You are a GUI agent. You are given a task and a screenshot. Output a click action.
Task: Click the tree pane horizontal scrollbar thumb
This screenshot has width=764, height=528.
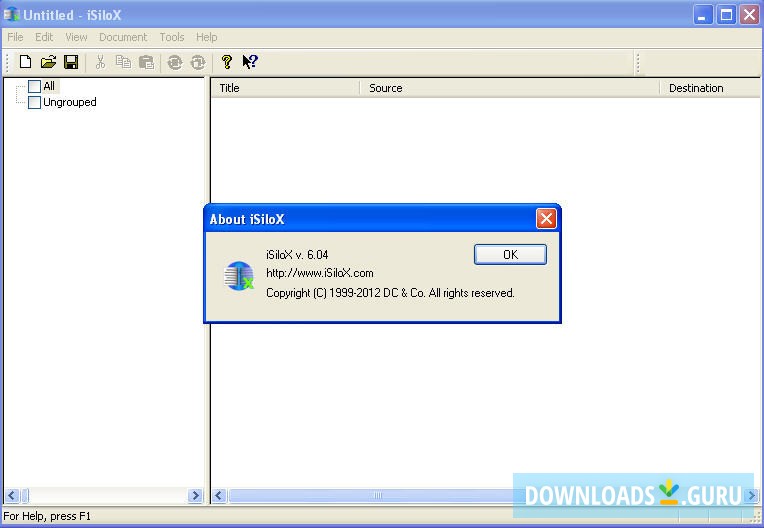pos(25,496)
